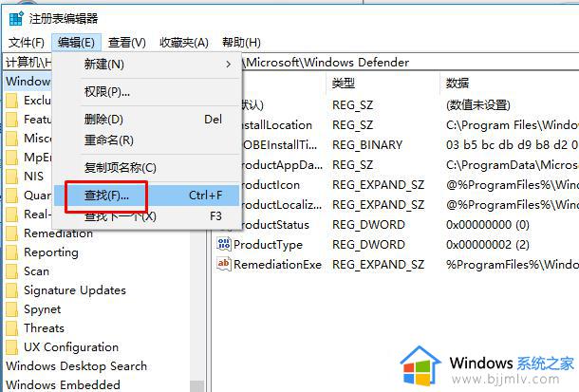Click the NIS folder icon
The width and height of the screenshot is (579, 392).
(11, 177)
